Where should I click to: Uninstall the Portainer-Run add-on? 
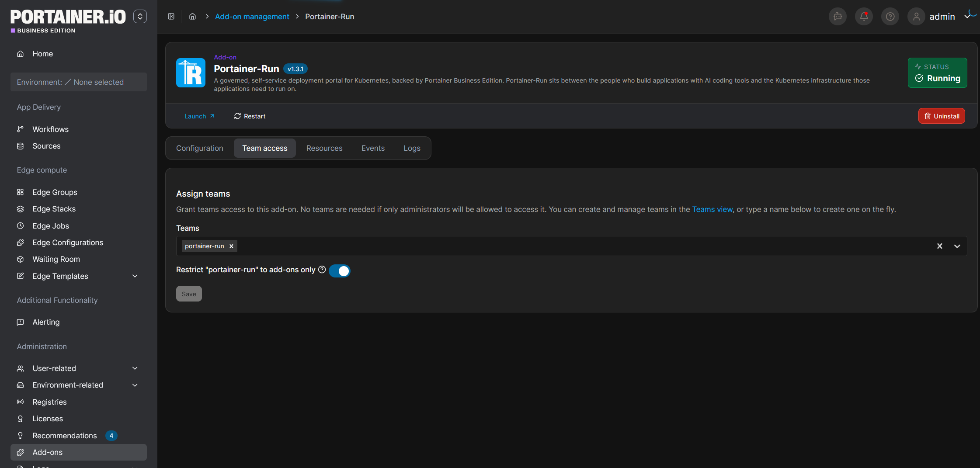tap(942, 116)
